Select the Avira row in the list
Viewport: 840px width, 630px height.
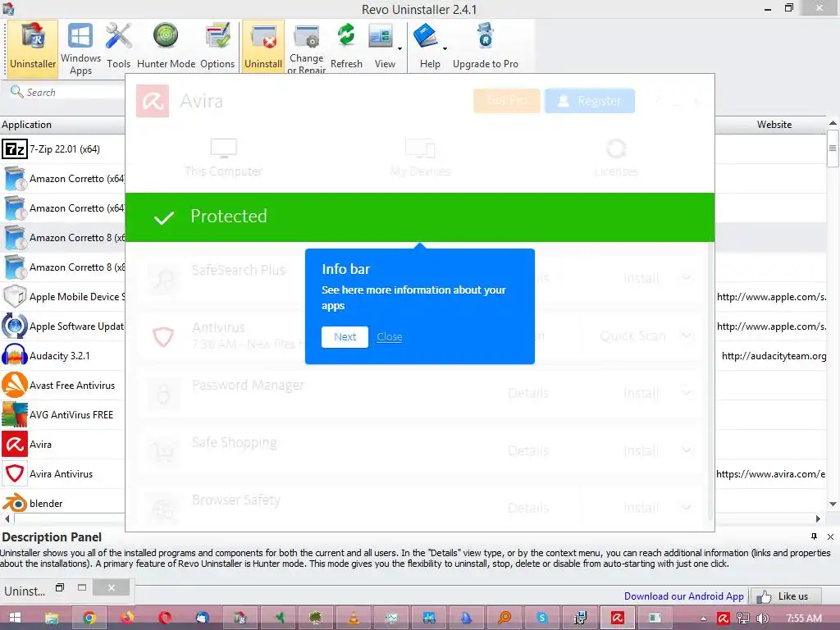[62, 444]
